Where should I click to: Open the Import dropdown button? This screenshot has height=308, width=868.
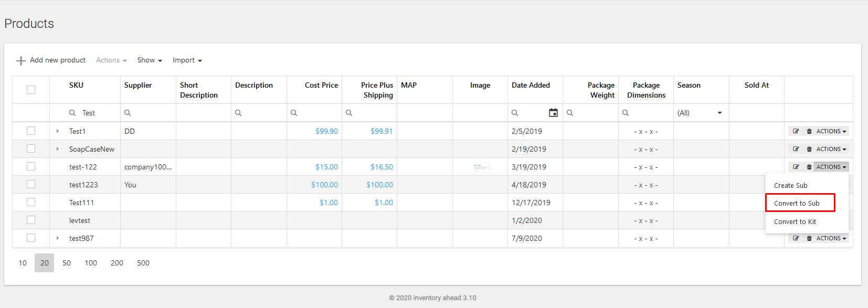pos(187,60)
